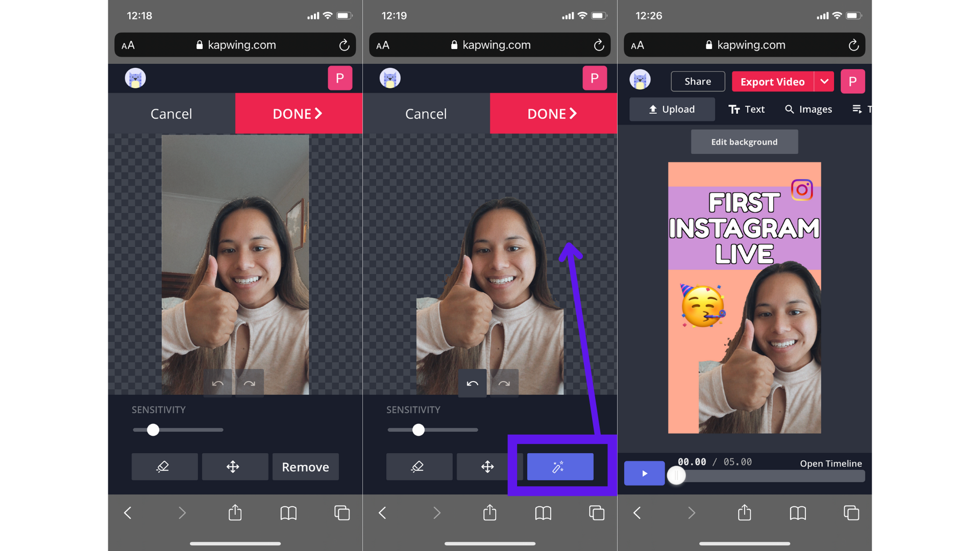Click Cancel in the middle screen
This screenshot has height=551, width=980.
tap(426, 113)
